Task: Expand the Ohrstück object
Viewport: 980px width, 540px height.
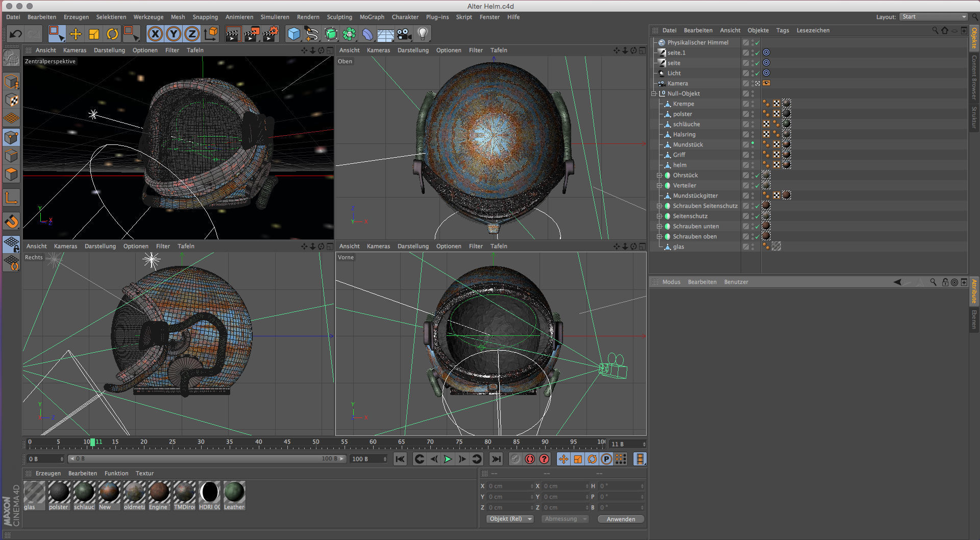Action: [659, 175]
